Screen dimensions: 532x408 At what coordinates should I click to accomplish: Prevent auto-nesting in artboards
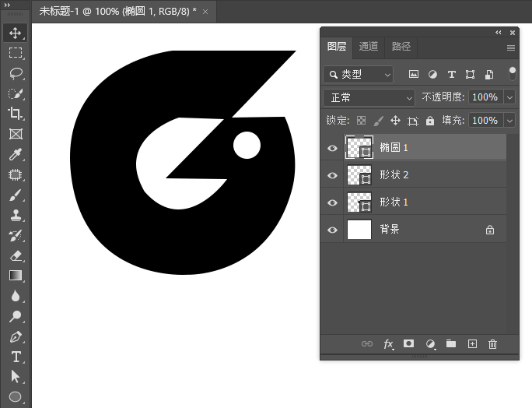(413, 121)
